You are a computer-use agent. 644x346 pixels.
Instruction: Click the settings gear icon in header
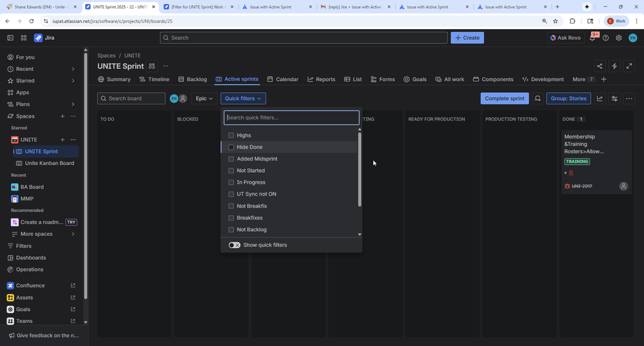[x=618, y=38]
